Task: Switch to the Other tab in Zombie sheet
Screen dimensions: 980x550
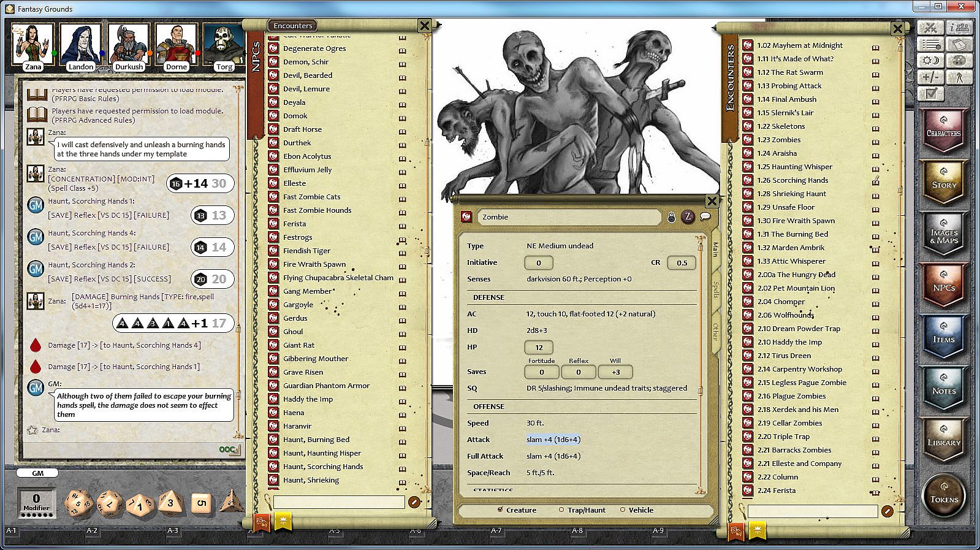Action: (x=715, y=332)
